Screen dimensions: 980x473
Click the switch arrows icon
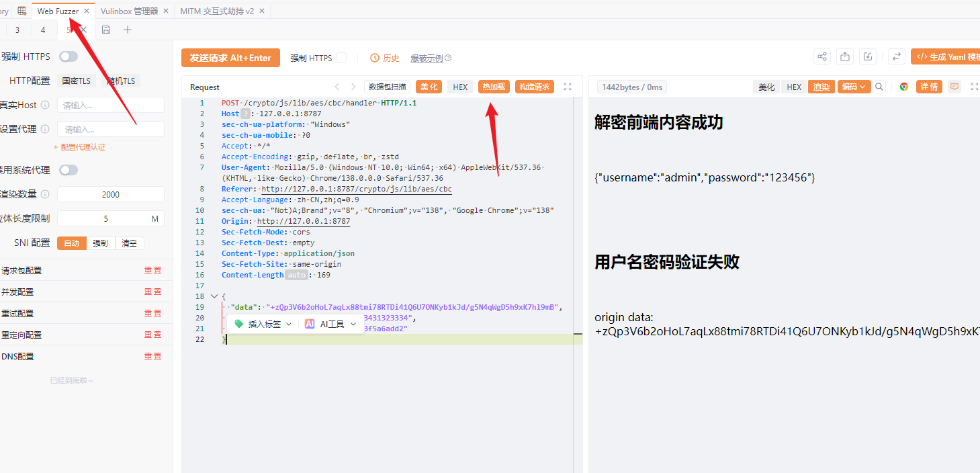point(896,57)
